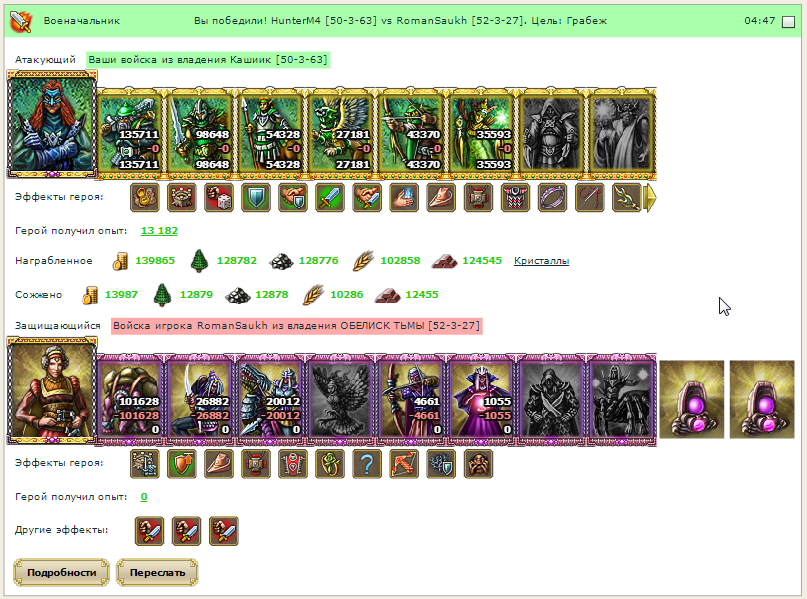Click the first purple orb artifact thumbnail
This screenshot has width=807, height=599.
pyautogui.click(x=692, y=400)
